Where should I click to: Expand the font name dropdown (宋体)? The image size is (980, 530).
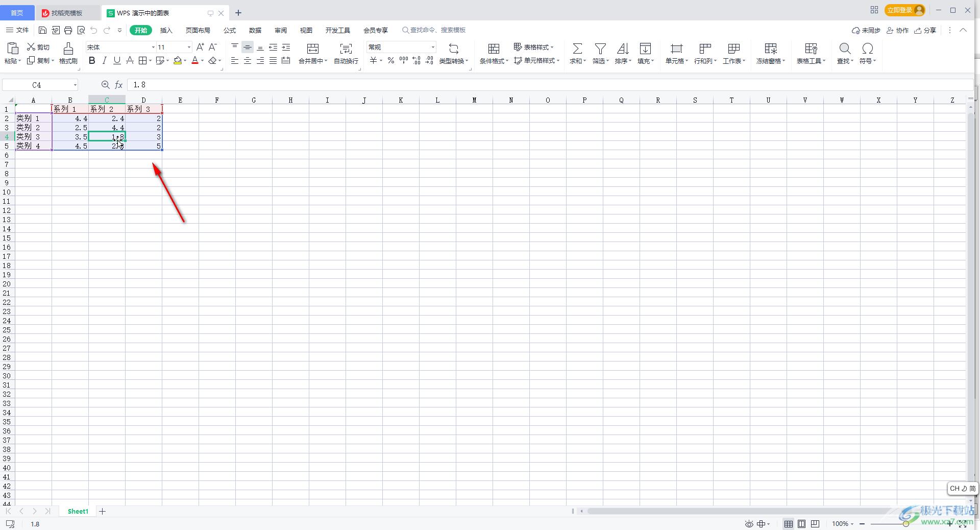pos(153,47)
